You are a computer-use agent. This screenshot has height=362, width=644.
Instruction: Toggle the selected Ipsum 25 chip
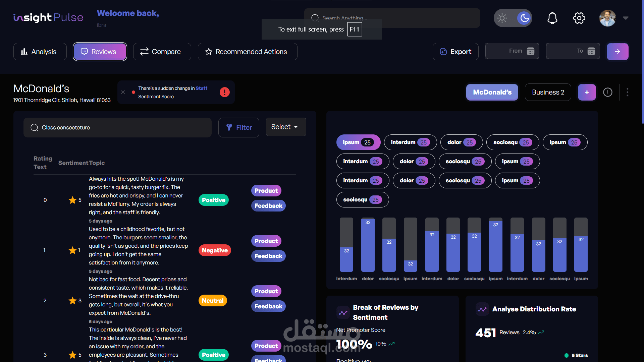coord(358,142)
